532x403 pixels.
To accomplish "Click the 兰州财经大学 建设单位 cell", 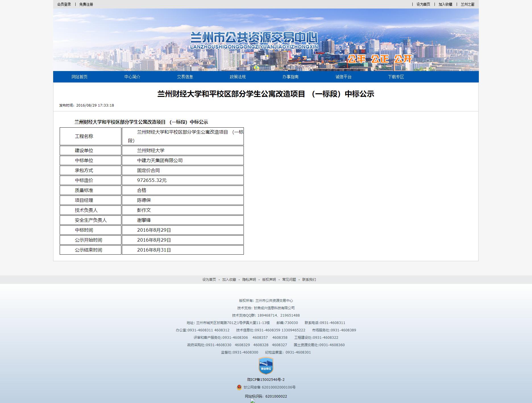I will pyautogui.click(x=183, y=150).
